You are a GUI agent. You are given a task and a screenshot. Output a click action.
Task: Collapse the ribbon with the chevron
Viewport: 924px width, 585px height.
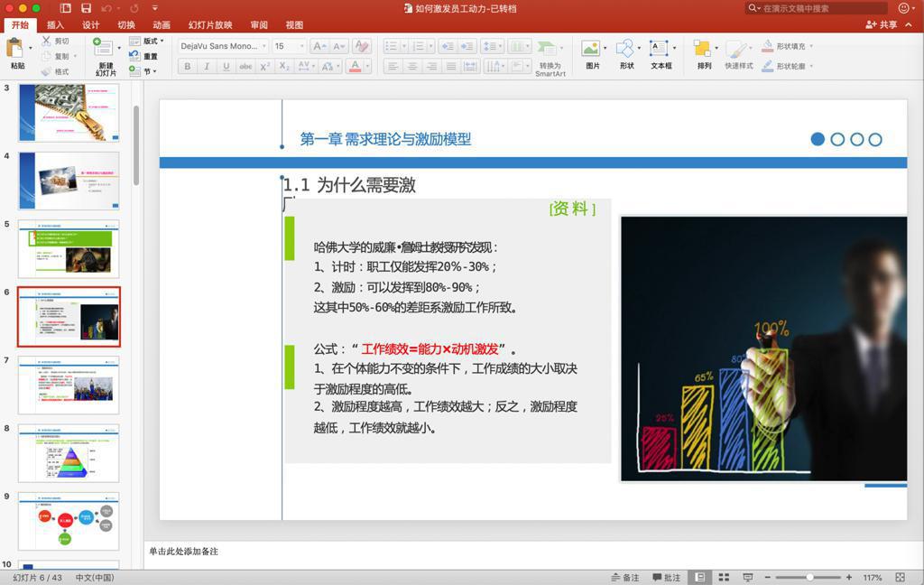pos(910,24)
